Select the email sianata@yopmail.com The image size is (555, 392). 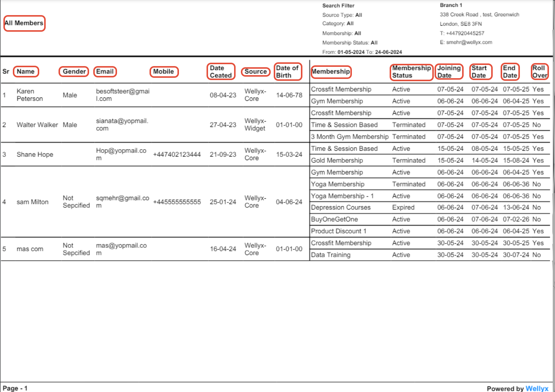(x=122, y=125)
